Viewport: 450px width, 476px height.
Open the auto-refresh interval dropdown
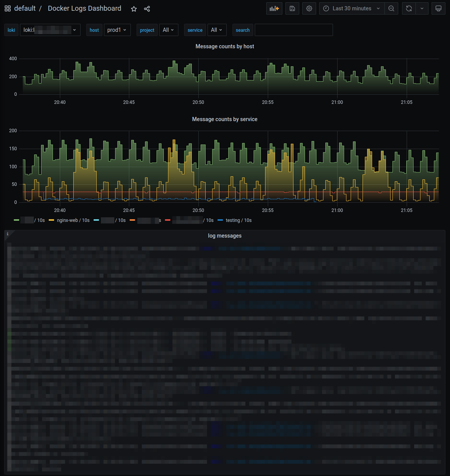(422, 8)
